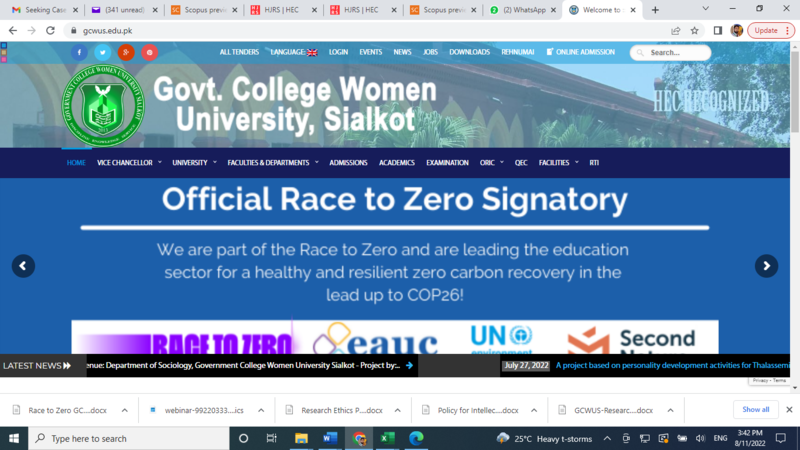This screenshot has width=800, height=450.
Task: Open File Explorer from taskbar
Action: 301,438
